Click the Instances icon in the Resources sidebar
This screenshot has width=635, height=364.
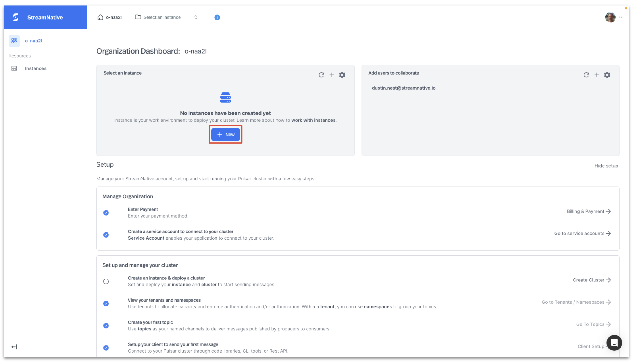click(x=14, y=68)
